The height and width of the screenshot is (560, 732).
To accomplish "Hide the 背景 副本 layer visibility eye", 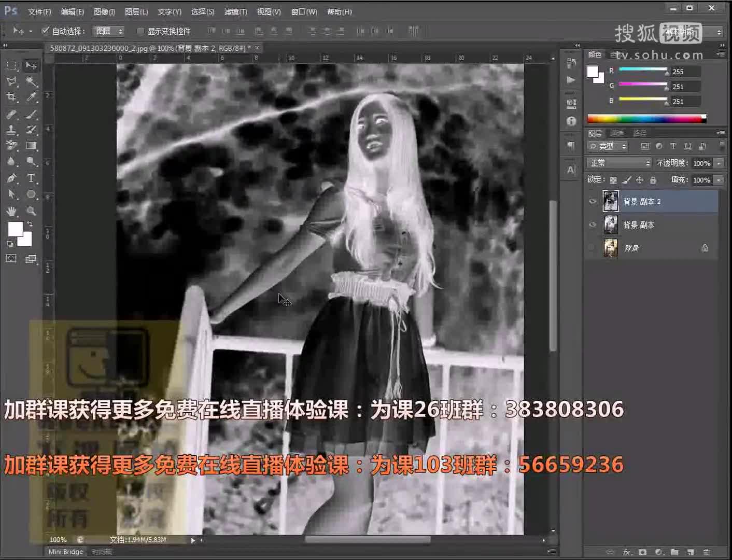I will click(592, 225).
